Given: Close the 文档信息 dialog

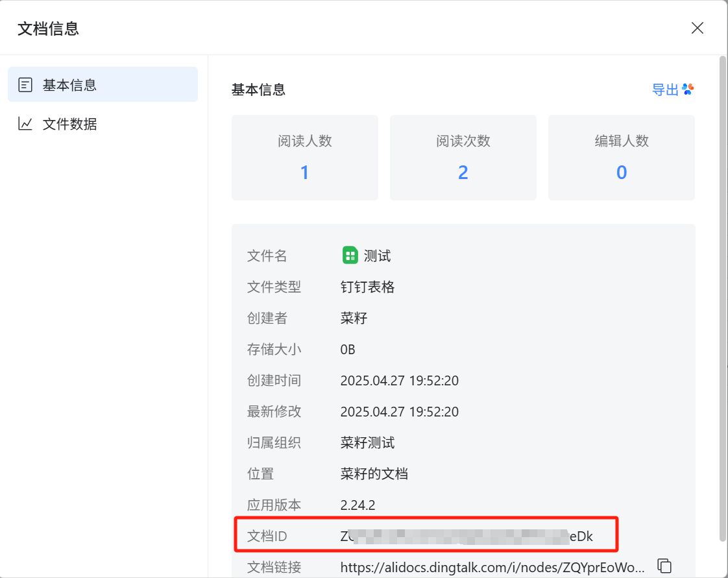Looking at the screenshot, I should point(698,28).
